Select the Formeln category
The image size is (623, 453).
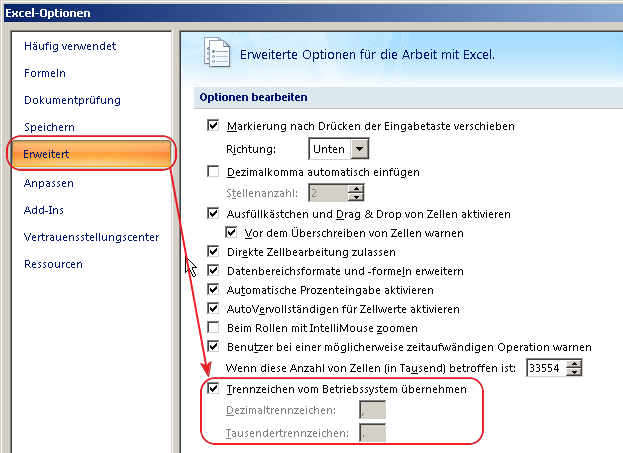click(44, 73)
